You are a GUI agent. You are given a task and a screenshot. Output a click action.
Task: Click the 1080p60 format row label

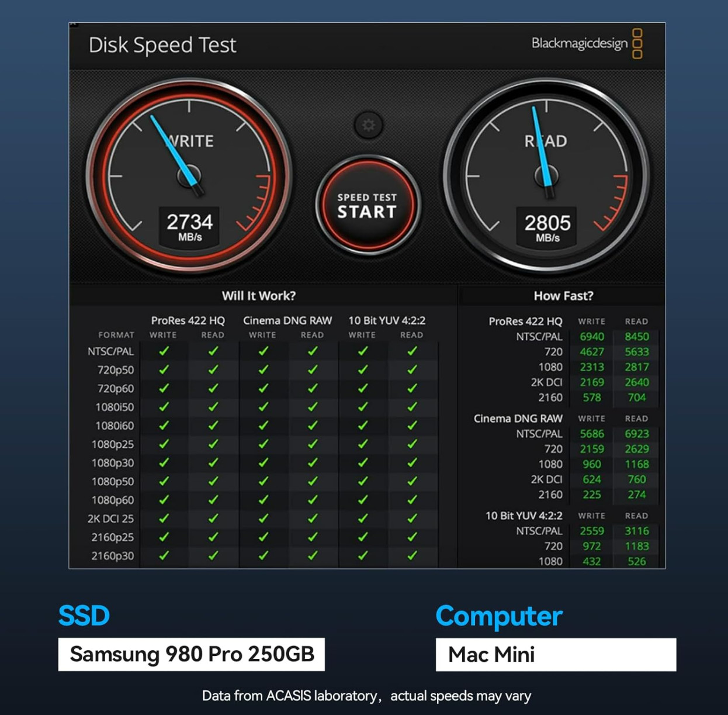pyautogui.click(x=113, y=500)
